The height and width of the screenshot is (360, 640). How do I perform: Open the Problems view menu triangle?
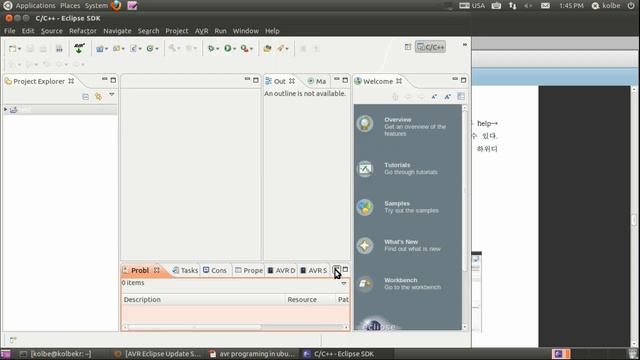pos(344,283)
